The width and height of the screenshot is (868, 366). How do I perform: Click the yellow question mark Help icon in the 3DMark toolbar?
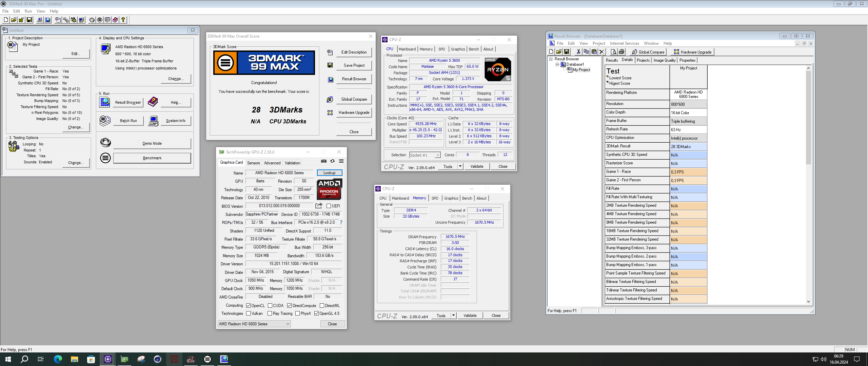pos(123,20)
